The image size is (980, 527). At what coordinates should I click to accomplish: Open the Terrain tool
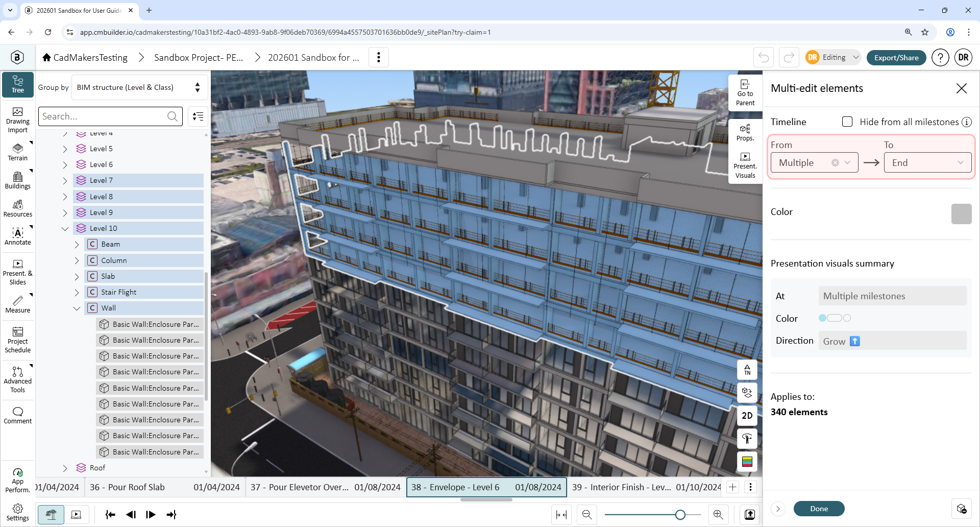tap(18, 152)
